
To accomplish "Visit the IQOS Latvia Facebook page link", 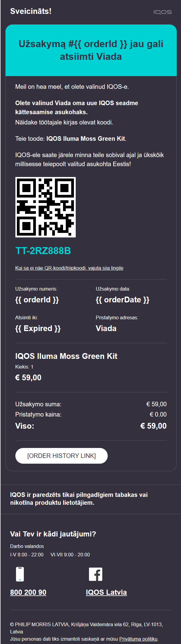I will coord(106,592).
